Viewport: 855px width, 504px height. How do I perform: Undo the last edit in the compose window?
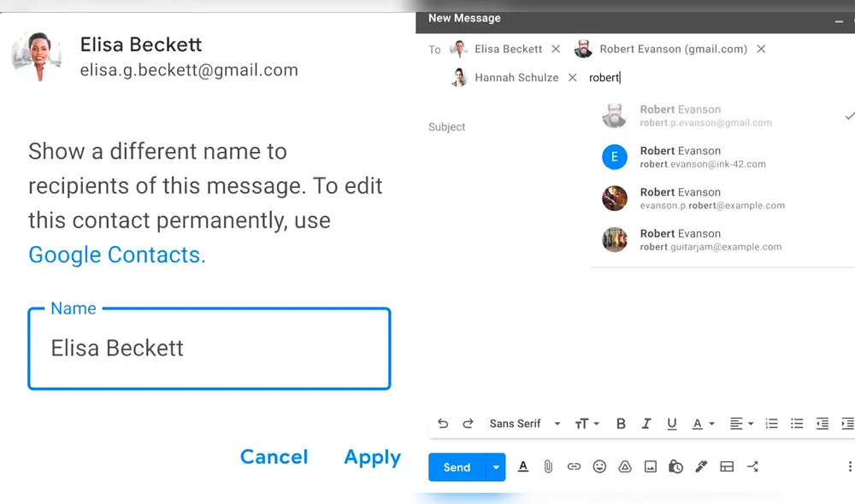click(x=443, y=423)
